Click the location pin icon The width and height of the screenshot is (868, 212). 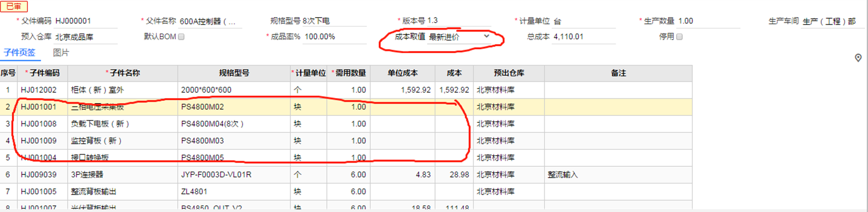(858, 58)
